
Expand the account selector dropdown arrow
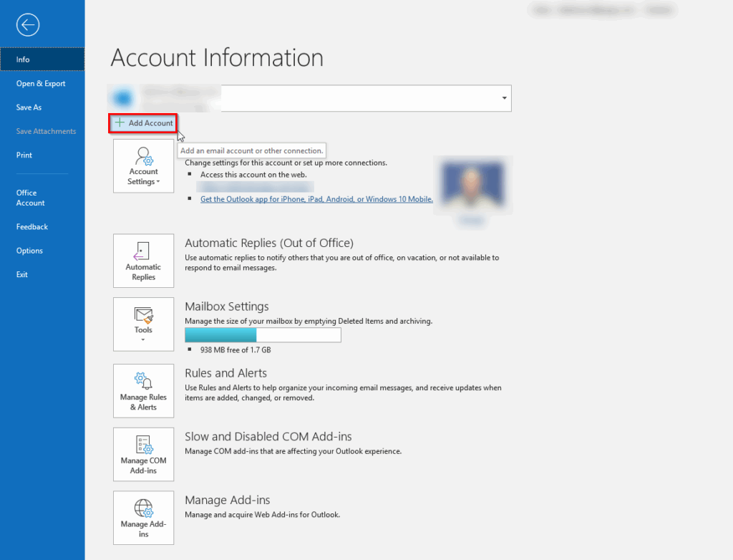504,98
